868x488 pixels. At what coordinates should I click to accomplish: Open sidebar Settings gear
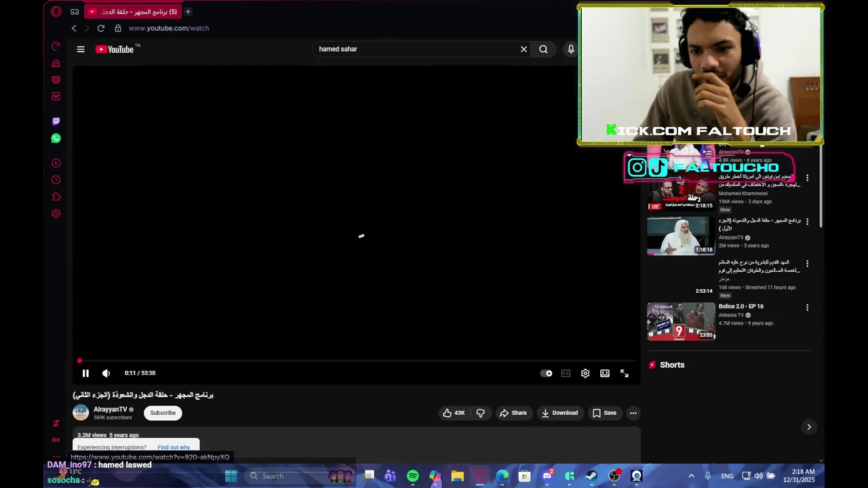coord(56,213)
